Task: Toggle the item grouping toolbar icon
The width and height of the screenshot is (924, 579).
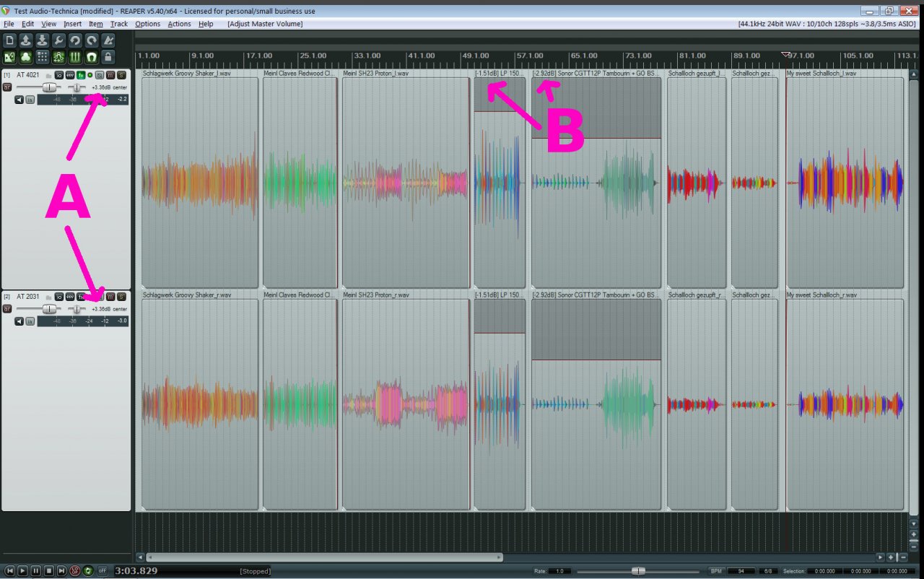Action: tap(26, 56)
